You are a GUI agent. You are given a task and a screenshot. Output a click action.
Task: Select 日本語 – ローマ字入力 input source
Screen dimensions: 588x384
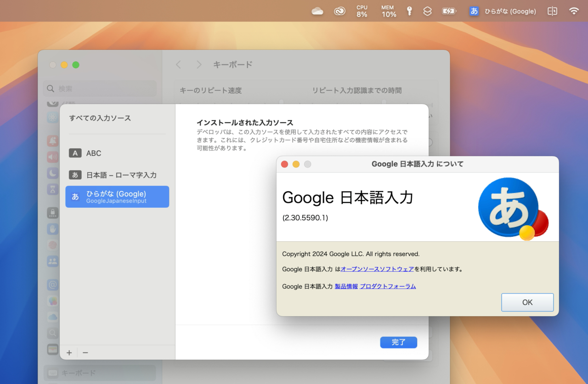click(117, 175)
